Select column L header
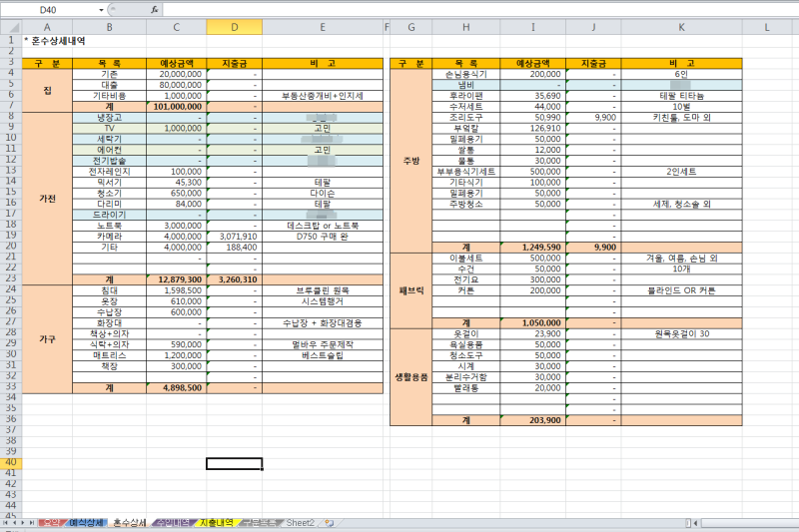 coord(767,28)
